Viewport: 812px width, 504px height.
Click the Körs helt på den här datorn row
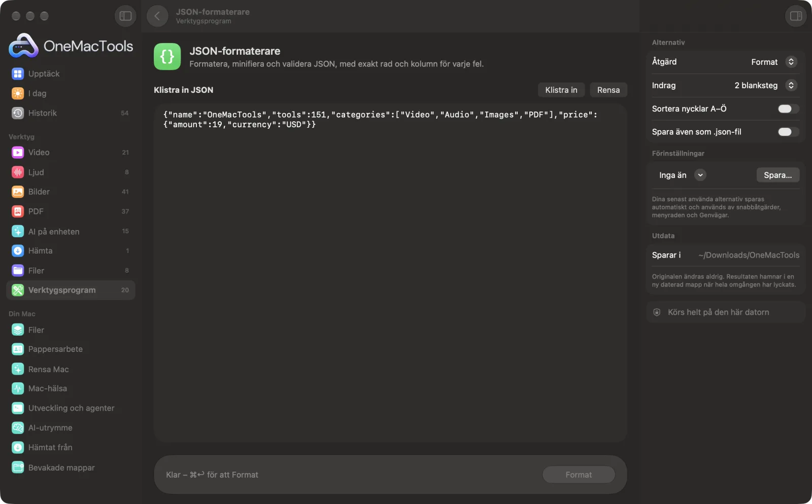click(x=726, y=312)
